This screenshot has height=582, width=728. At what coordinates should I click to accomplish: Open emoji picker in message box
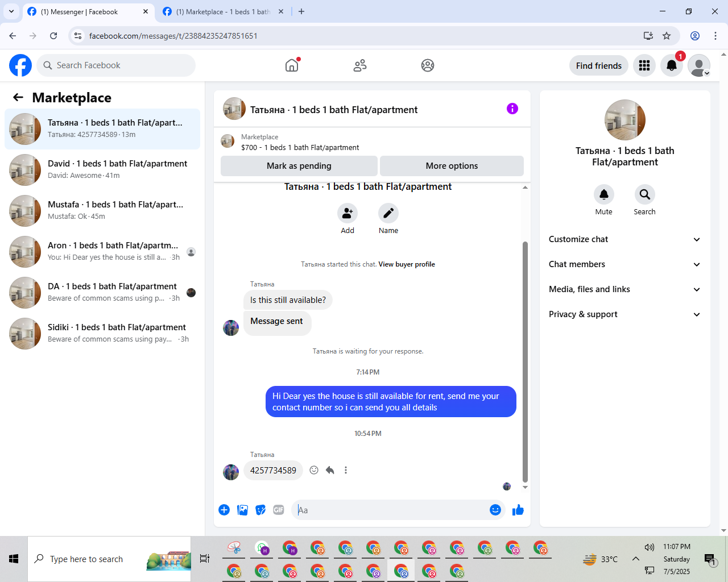[x=495, y=510]
